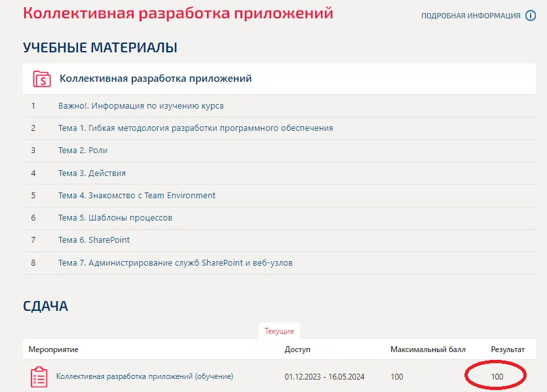The image size is (547, 392).
Task: Click the Мероприятие column header
Action: tap(53, 349)
